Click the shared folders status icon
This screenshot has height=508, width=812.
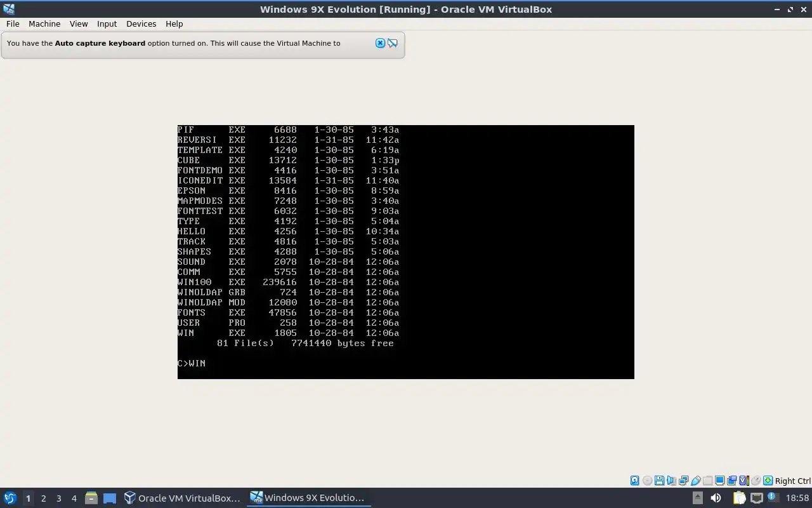tap(707, 481)
